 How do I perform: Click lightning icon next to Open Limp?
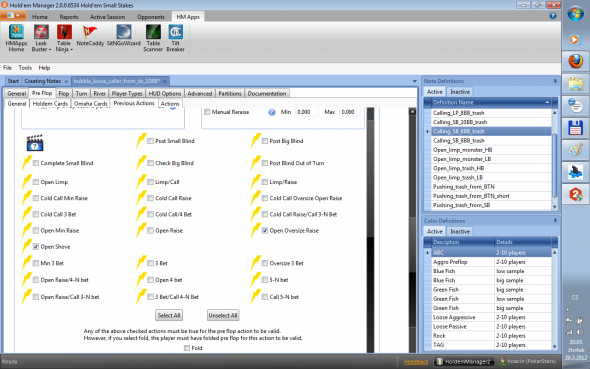tap(27, 181)
